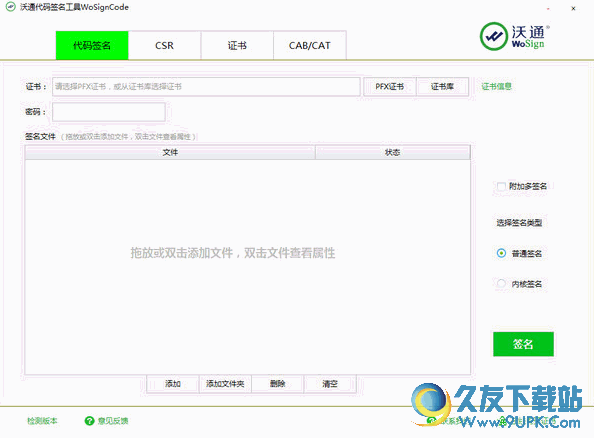Switch to the 代码签名 tab
Viewport: 594px width, 438px height.
[92, 45]
